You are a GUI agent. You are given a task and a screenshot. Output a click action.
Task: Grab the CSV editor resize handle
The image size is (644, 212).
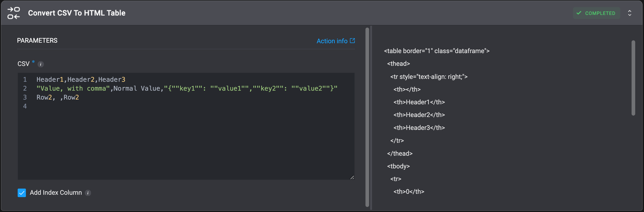pos(352,177)
